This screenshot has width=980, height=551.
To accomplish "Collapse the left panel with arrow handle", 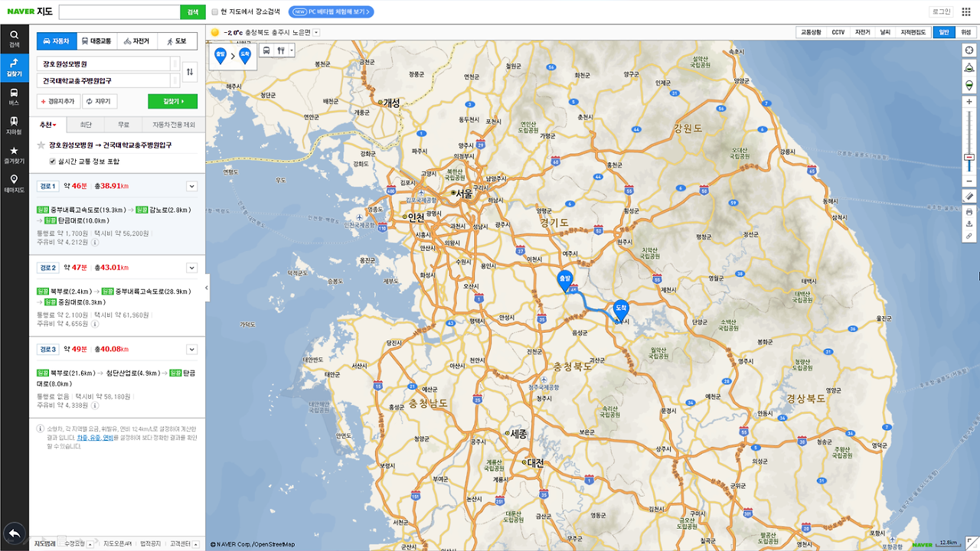I will tap(207, 288).
